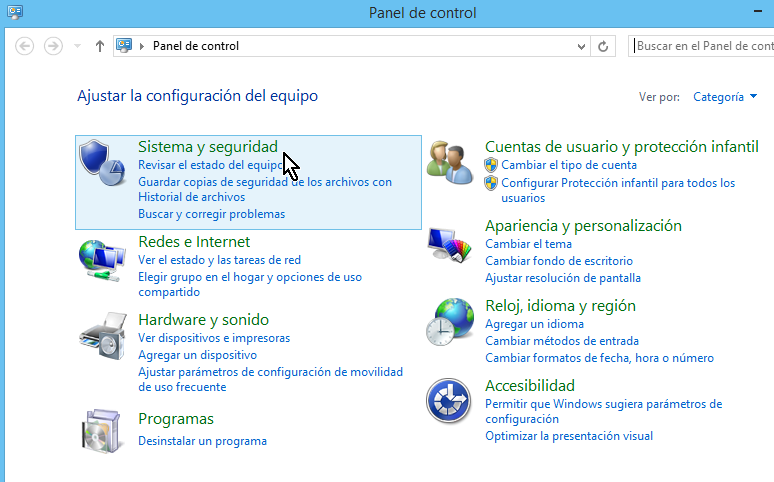Open Ver dispositivos e impresoras
This screenshot has width=774, height=482.
[214, 338]
